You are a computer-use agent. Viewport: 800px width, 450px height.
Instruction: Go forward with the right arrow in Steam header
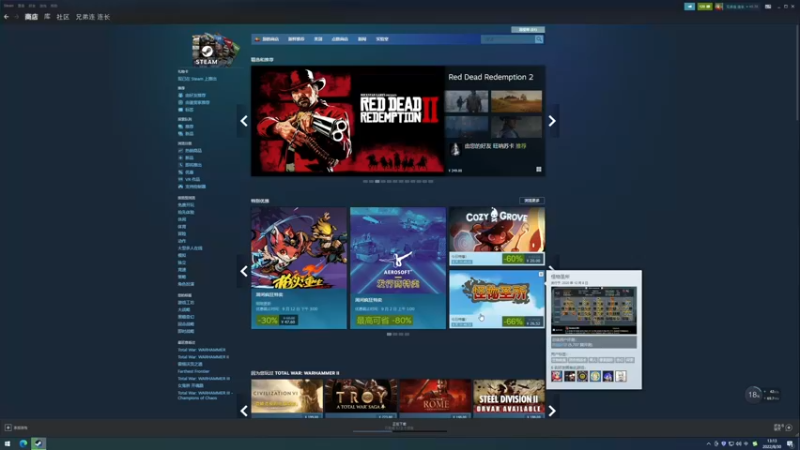click(x=16, y=17)
